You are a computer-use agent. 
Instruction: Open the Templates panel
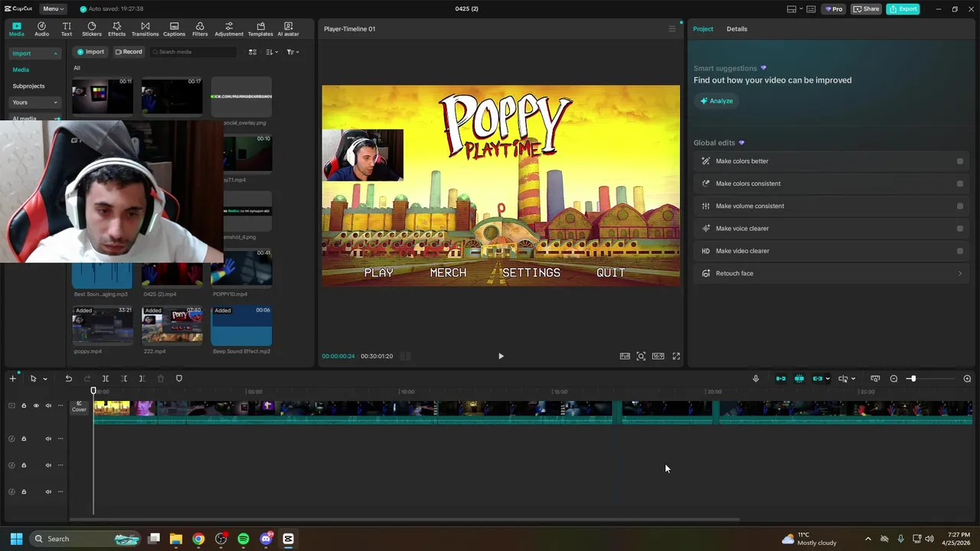coord(260,29)
